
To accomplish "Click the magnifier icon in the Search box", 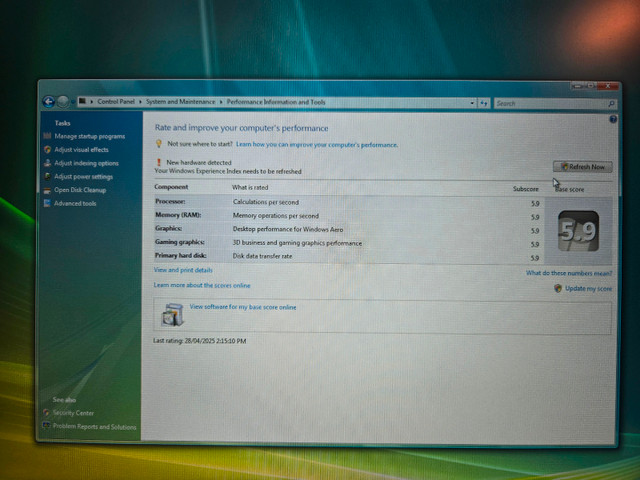I will (x=611, y=104).
